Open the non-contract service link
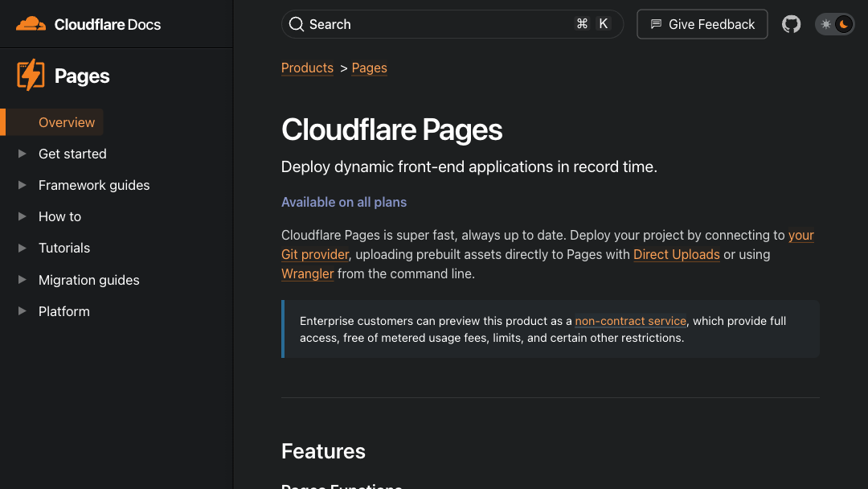Image resolution: width=868 pixels, height=489 pixels. [x=631, y=321]
